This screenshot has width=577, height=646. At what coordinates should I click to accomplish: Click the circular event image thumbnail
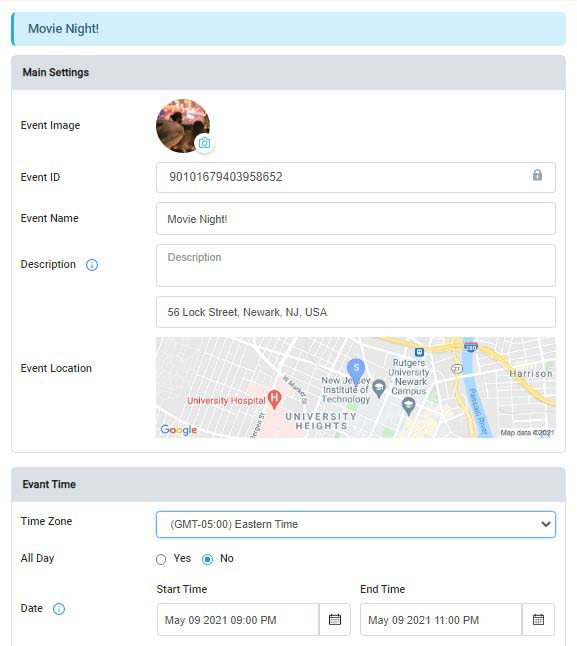click(183, 126)
